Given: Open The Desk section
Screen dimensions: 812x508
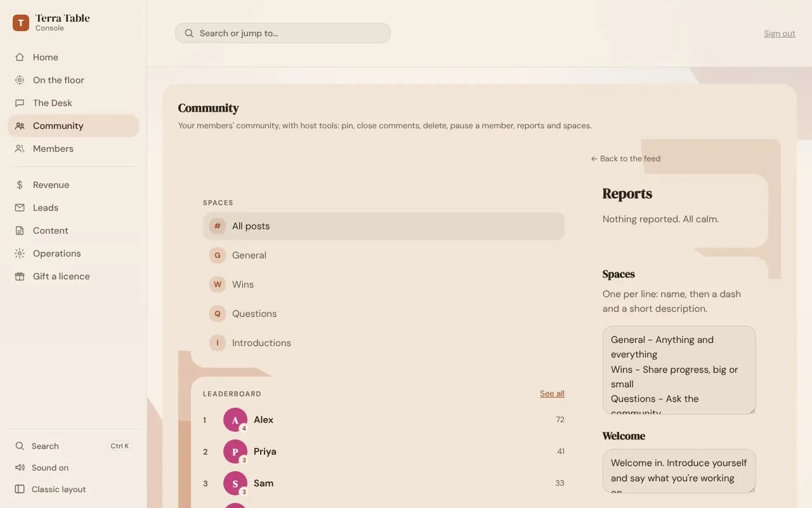Looking at the screenshot, I should coord(73,103).
